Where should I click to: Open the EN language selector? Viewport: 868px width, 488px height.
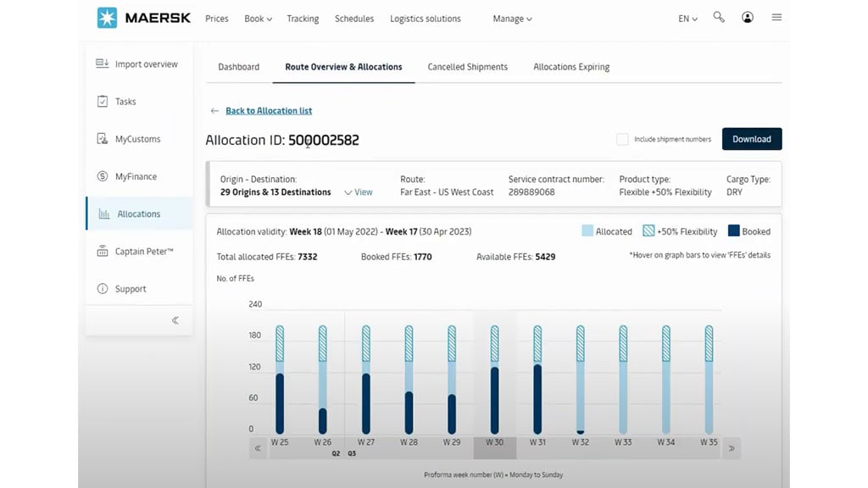687,19
